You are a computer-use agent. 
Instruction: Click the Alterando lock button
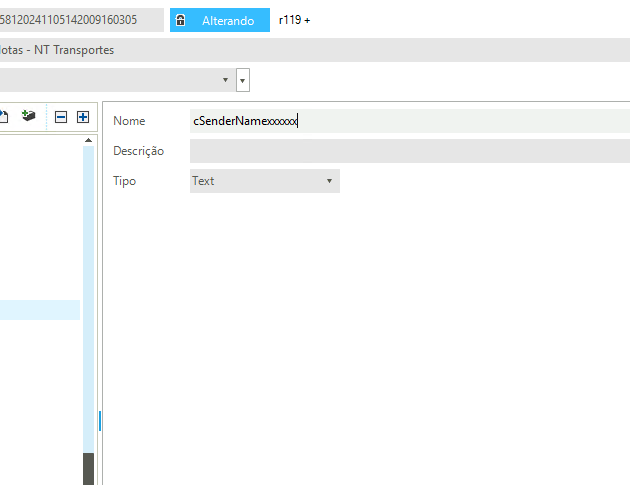219,20
